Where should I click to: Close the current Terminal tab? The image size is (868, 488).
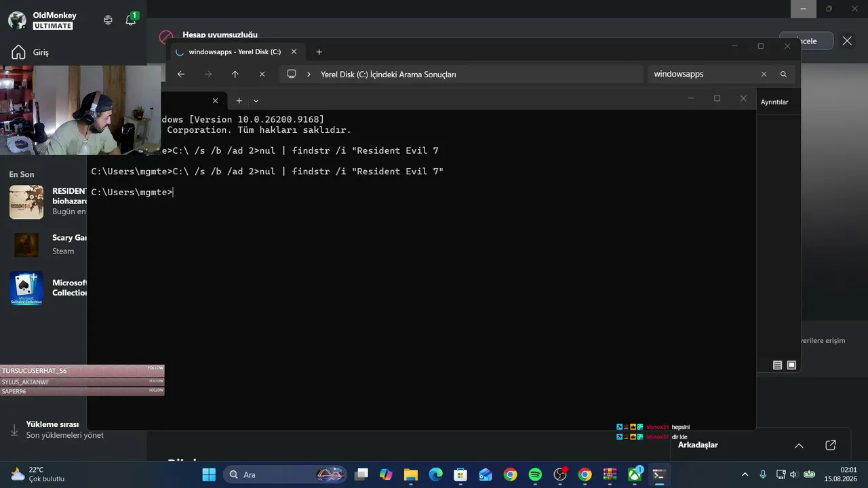215,100
